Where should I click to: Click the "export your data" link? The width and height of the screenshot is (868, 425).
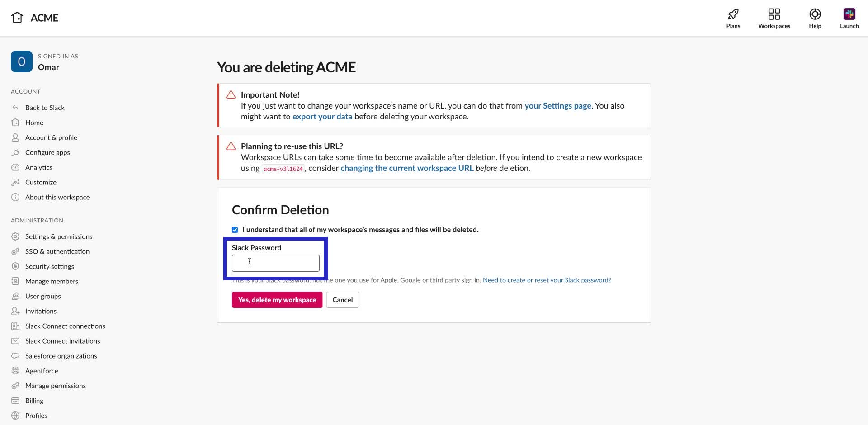[x=322, y=116]
